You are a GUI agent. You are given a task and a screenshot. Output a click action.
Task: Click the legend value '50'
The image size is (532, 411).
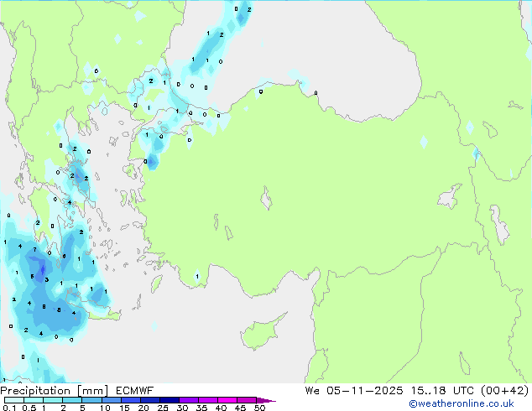coord(259,408)
